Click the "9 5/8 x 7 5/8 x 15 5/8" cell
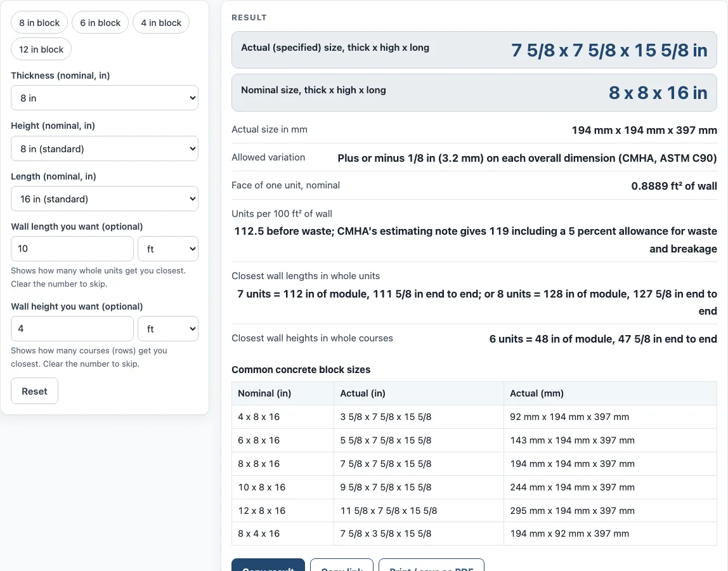Viewport: 728px width, 571px height. [419, 487]
